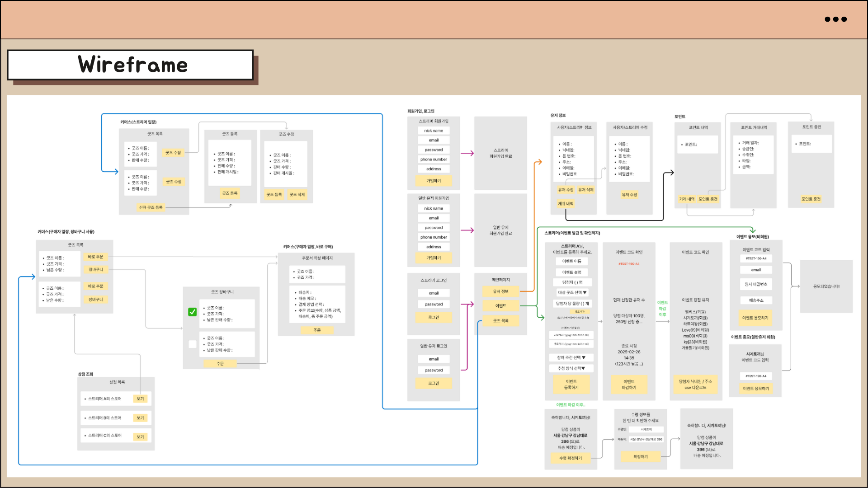The height and width of the screenshot is (488, 868).
Task: Click the csv 다운로드 button for winners
Action: pos(695,385)
